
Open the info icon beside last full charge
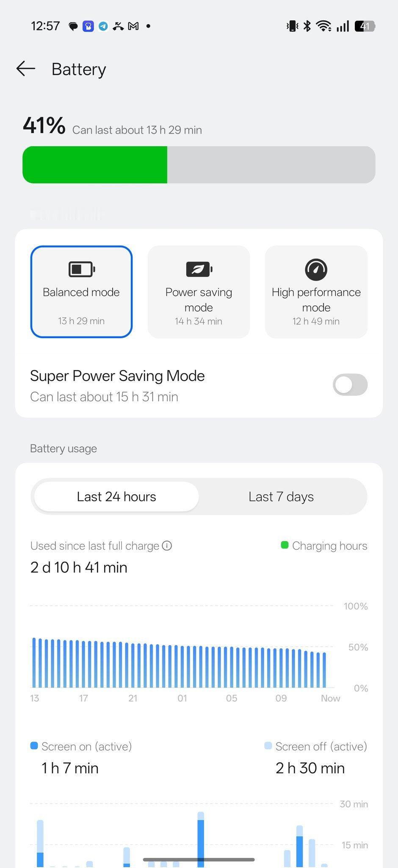[167, 545]
